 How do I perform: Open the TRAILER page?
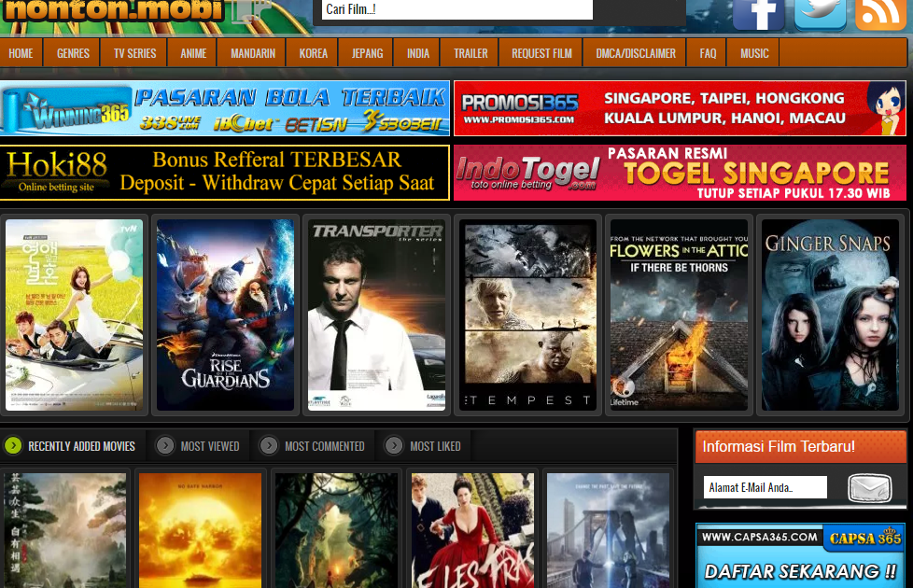click(x=471, y=53)
